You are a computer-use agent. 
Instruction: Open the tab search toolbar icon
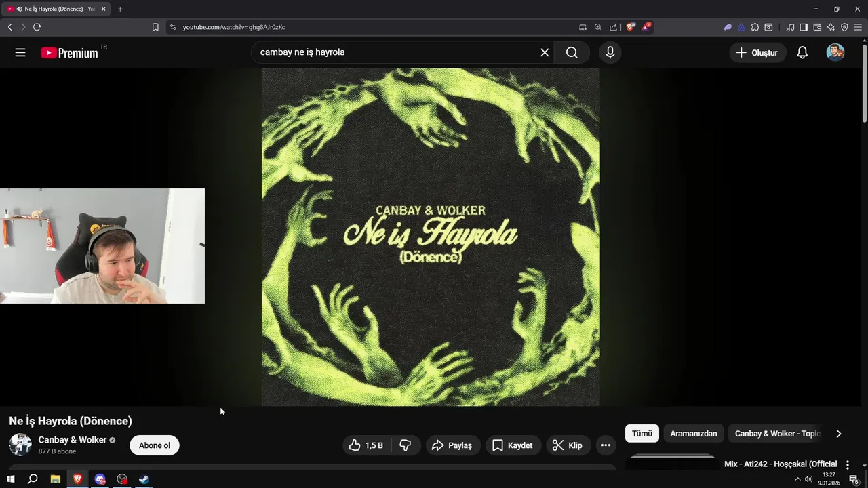point(768,27)
